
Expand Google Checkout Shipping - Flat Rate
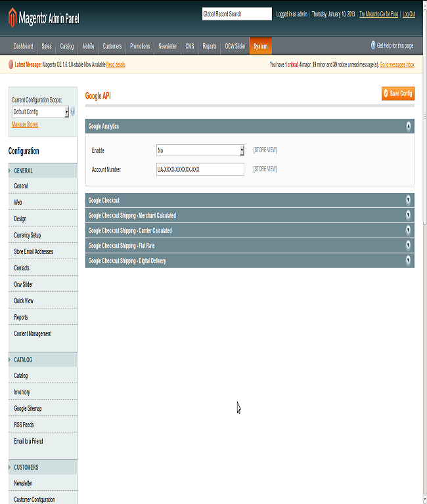[x=408, y=245]
